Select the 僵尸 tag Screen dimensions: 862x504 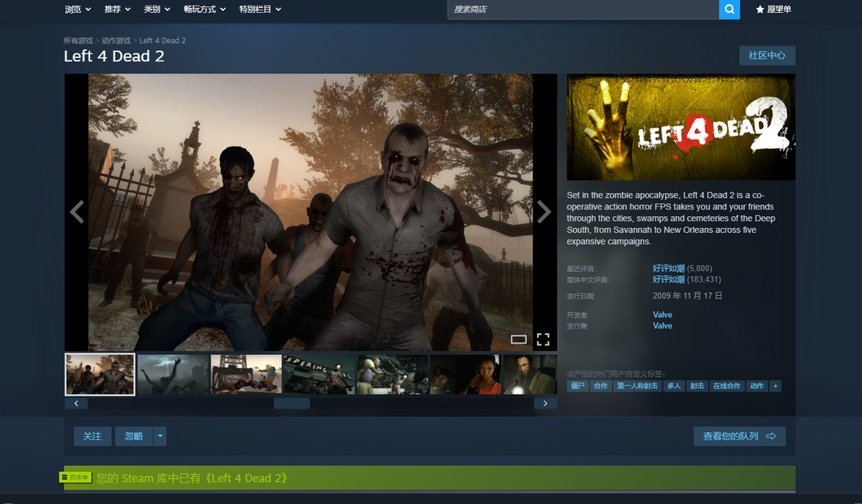pos(578,386)
